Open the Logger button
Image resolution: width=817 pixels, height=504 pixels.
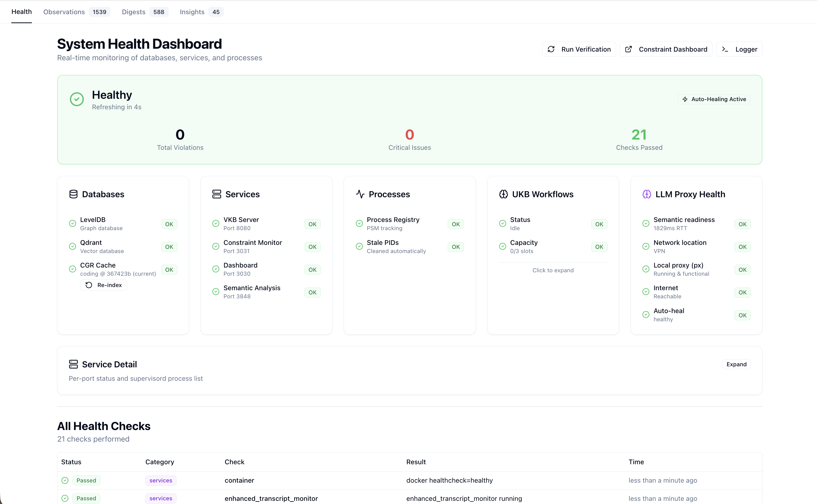(x=739, y=49)
